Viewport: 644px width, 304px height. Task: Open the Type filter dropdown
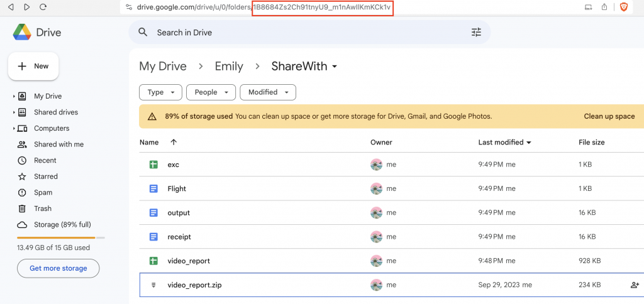(160, 92)
